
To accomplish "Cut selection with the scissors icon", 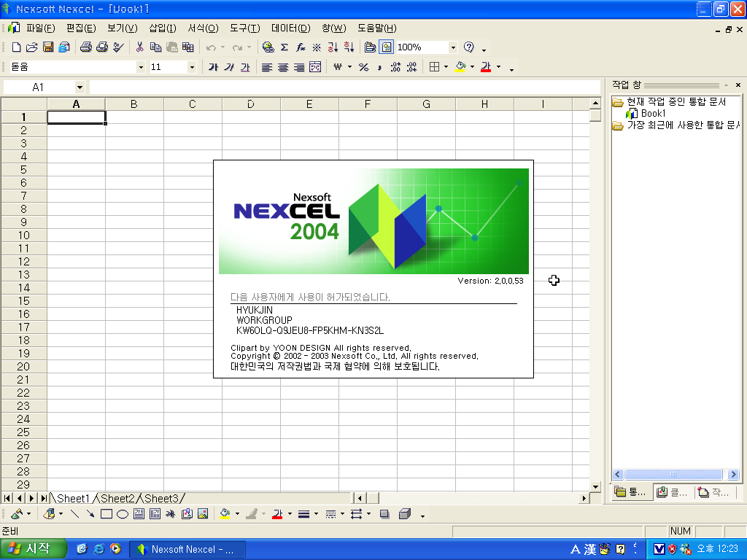I will pyautogui.click(x=139, y=47).
